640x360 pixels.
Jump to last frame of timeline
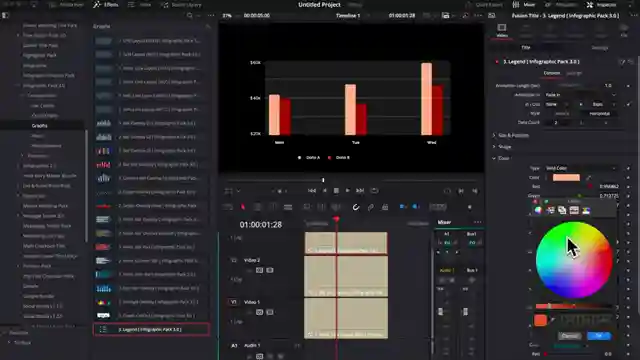[x=360, y=191]
